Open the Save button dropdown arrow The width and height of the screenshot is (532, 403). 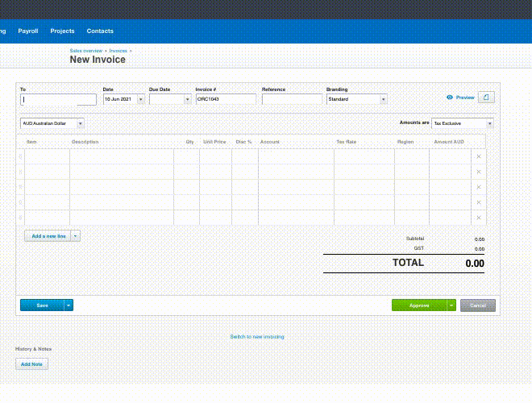(69, 305)
